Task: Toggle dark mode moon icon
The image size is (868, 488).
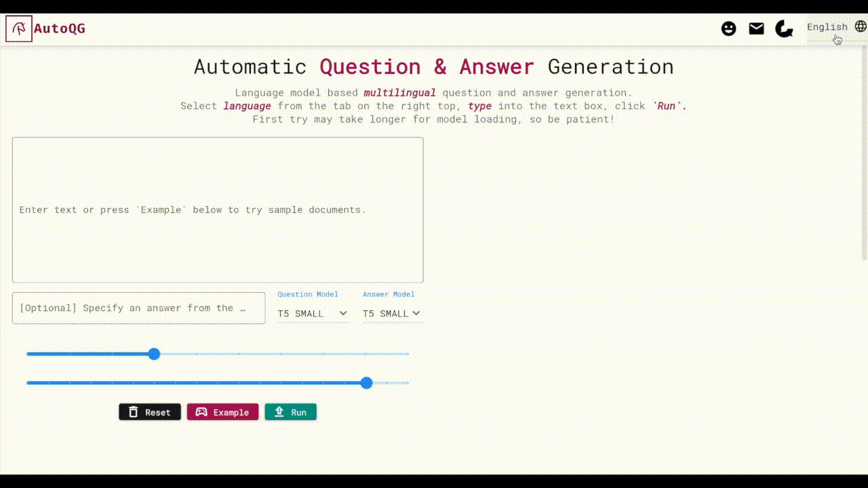Action: tap(784, 28)
